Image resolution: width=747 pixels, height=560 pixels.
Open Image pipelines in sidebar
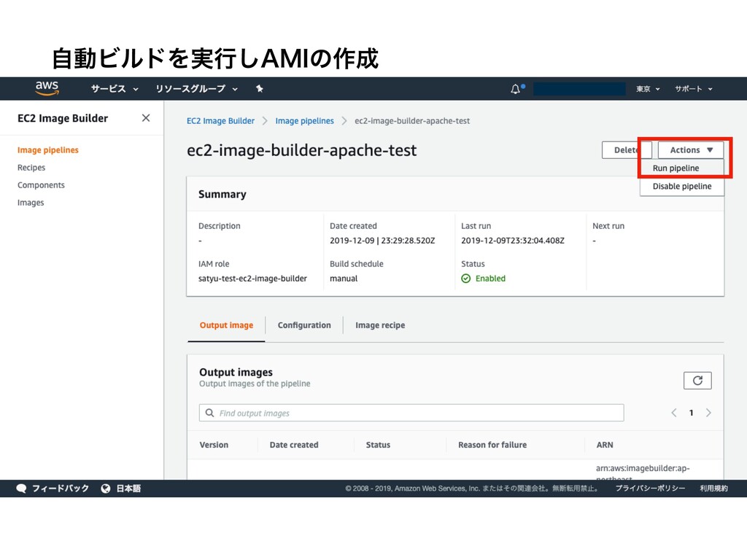coord(48,150)
